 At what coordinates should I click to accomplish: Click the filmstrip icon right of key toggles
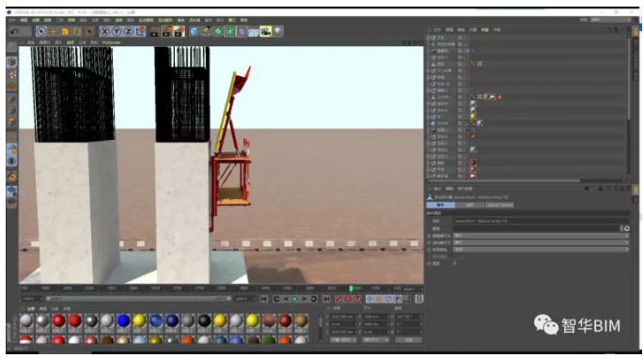click(x=419, y=299)
